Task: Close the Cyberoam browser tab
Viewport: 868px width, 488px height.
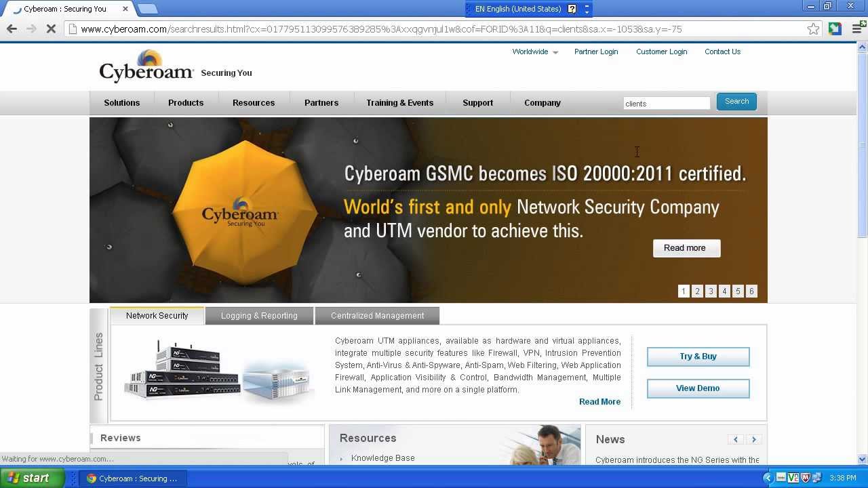Action: pos(125,9)
